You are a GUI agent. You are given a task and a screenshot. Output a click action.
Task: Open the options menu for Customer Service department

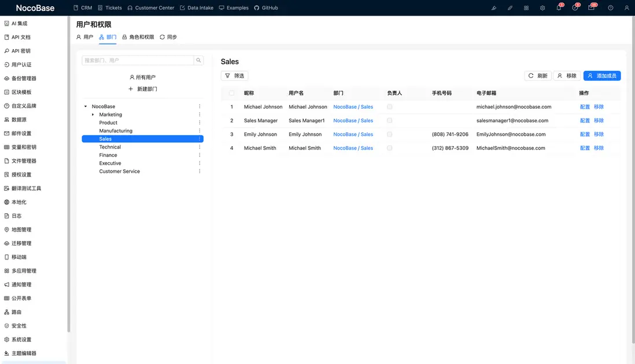click(x=200, y=171)
